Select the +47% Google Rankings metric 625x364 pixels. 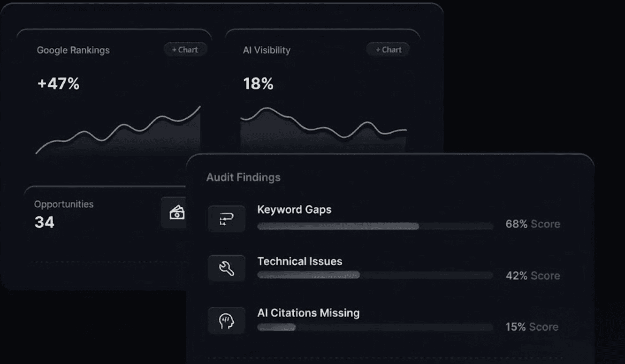(58, 84)
